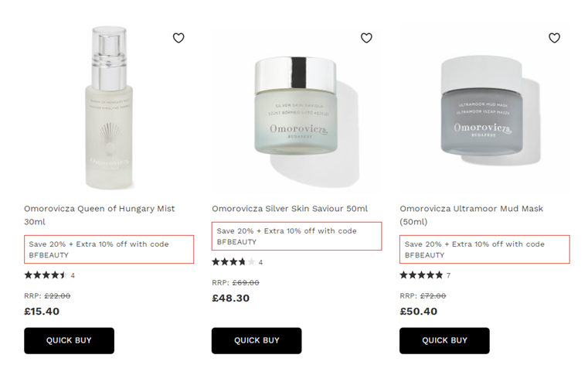The image size is (588, 365).
Task: Open Omorovicza Silver Skin Saviour 50ml title
Action: click(x=290, y=209)
